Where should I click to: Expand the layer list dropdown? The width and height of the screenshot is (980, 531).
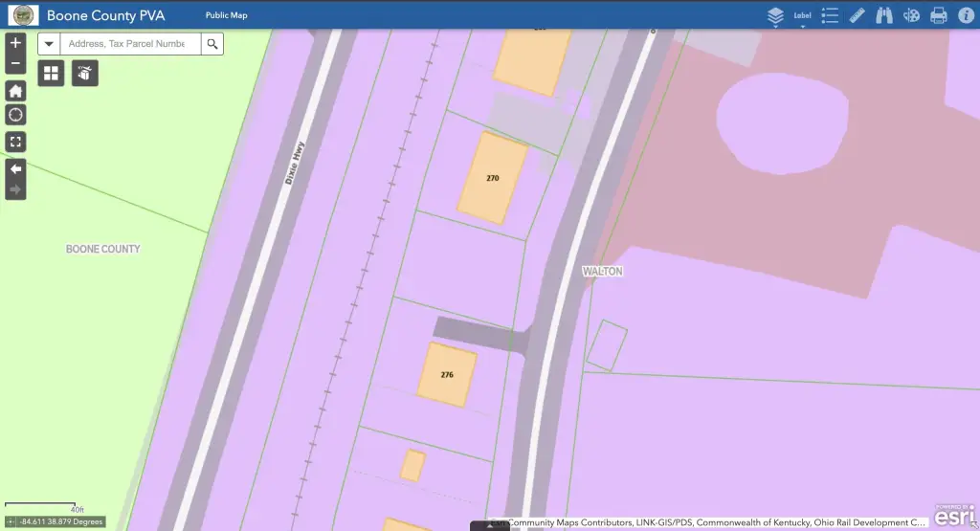(775, 16)
